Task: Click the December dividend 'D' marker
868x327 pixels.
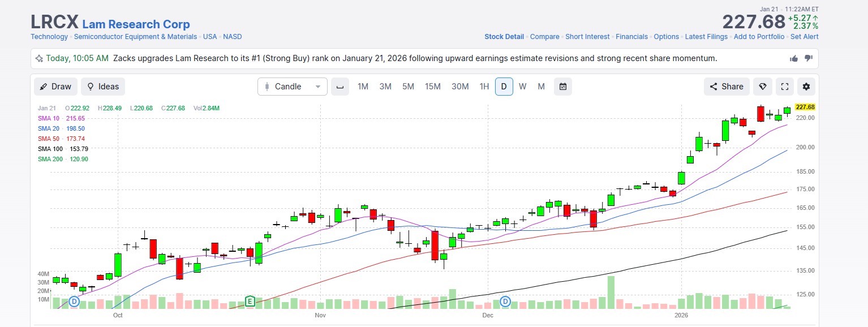Action: pos(505,301)
